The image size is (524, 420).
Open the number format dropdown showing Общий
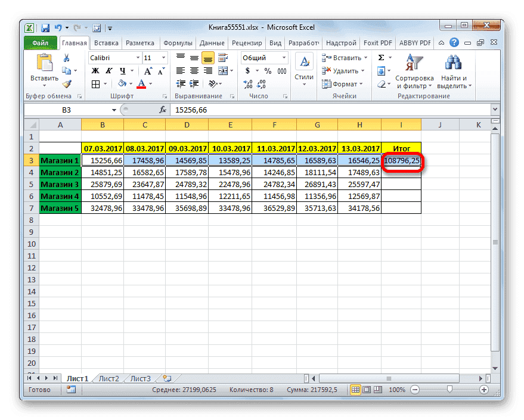(x=263, y=57)
